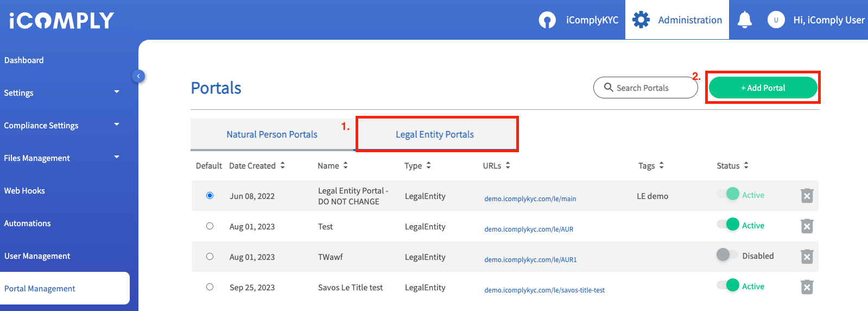Click the iComply logo
This screenshot has width=868, height=311.
[61, 21]
